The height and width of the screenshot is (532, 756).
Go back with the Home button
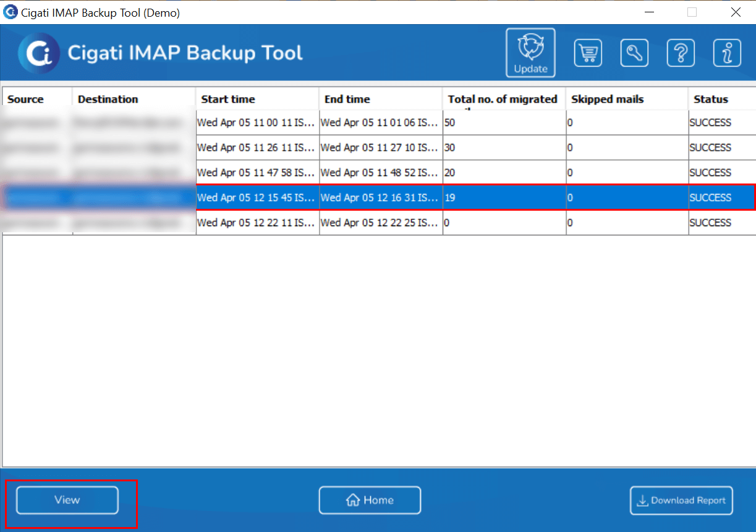(370, 500)
